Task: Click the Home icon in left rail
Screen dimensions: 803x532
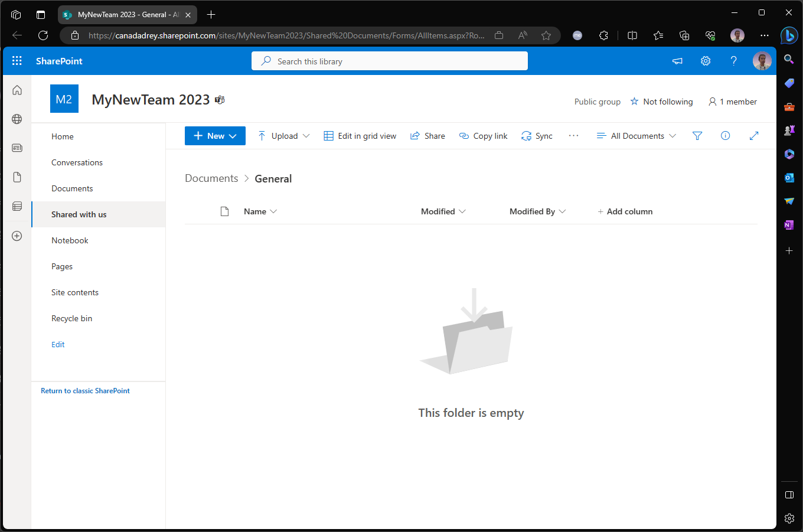Action: point(17,90)
